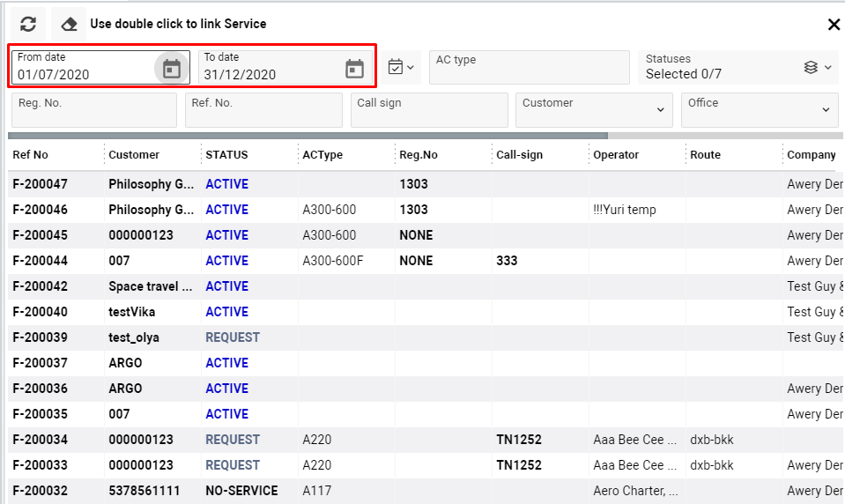Close the service link dialog

pyautogui.click(x=834, y=25)
